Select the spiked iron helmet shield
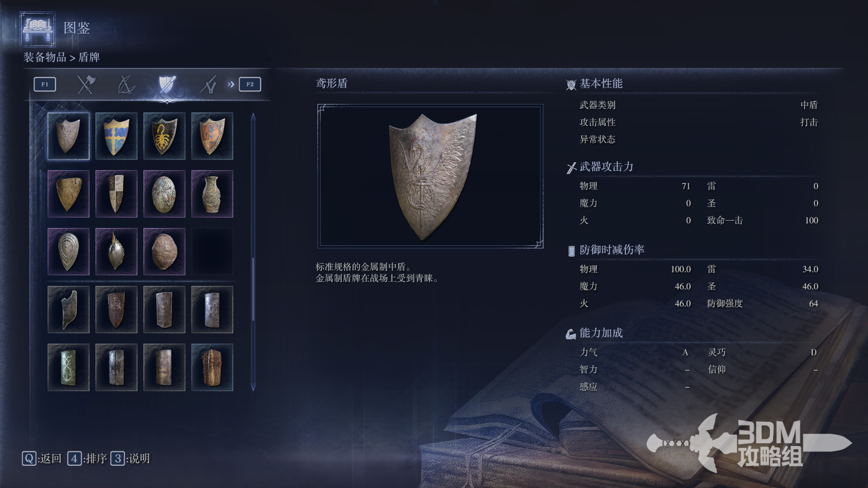This screenshot has height=488, width=868. [116, 252]
